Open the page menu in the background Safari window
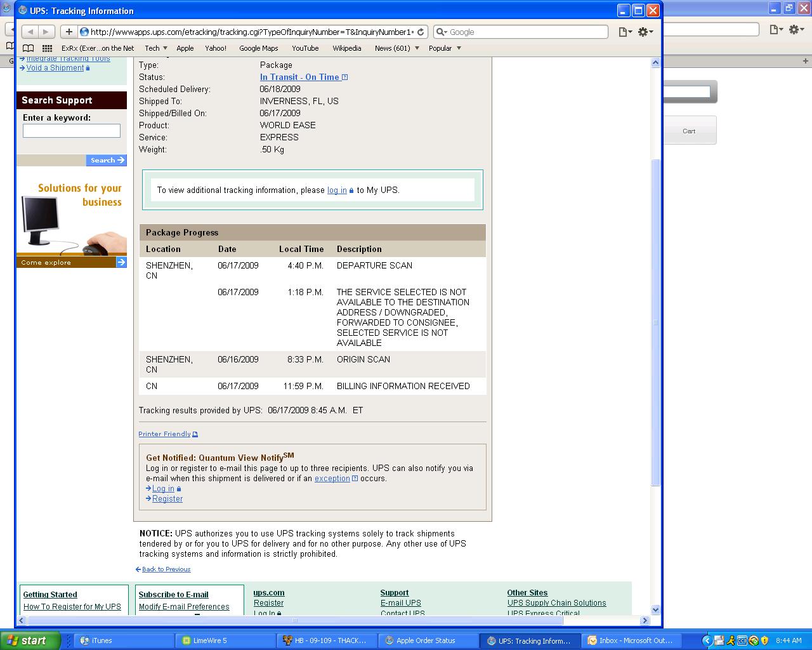This screenshot has width=812, height=650. (x=776, y=29)
